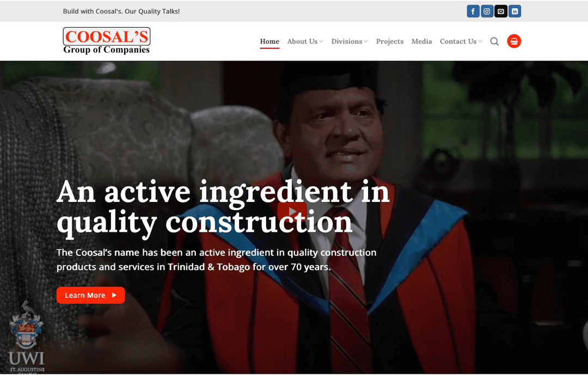Viewport: 588px width, 375px height.
Task: Click the Coosal's Group of Companies logo
Action: point(107,41)
